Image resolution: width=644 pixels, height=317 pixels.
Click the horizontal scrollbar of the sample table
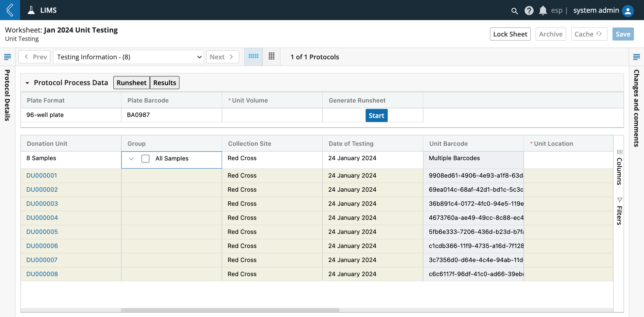pos(230,310)
